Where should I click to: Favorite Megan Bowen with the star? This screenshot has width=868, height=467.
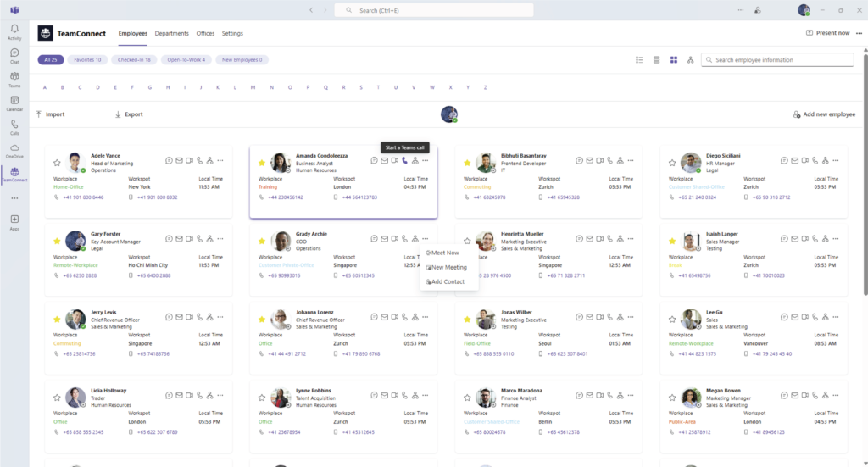(672, 398)
